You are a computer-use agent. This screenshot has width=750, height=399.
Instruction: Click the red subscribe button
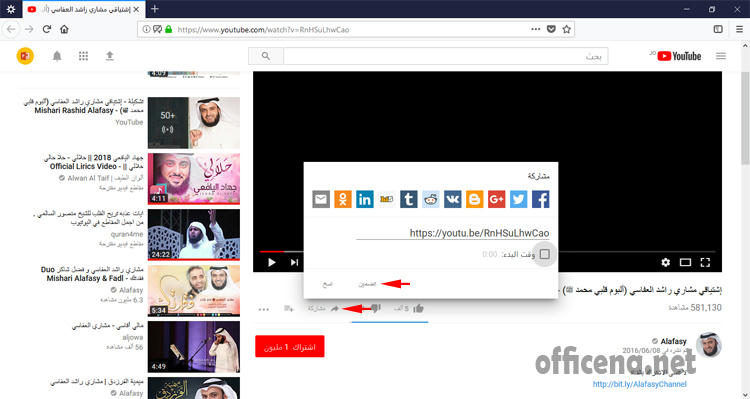(x=290, y=346)
